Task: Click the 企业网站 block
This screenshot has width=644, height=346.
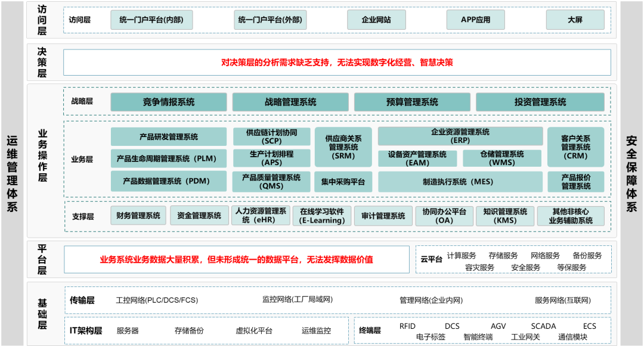Action: [x=376, y=20]
